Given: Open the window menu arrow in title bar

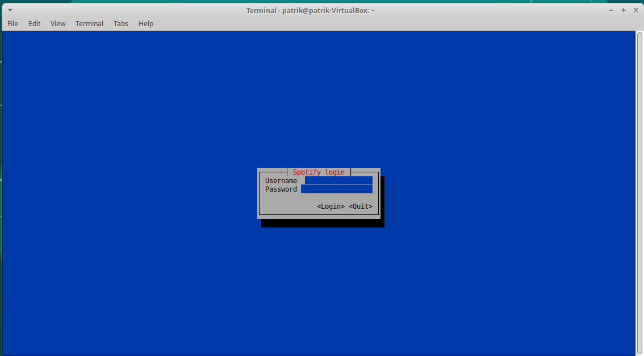Looking at the screenshot, I should [x=10, y=10].
